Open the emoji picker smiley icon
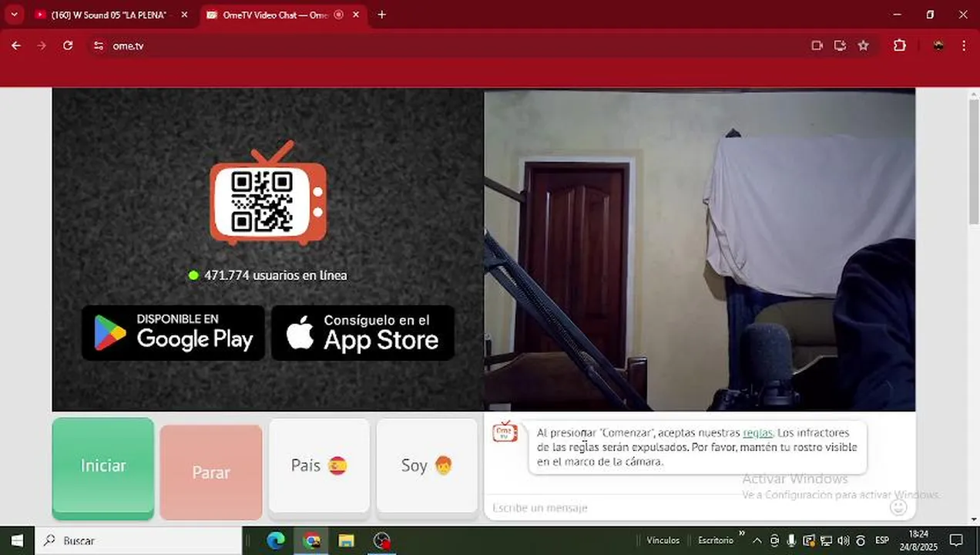Screen dimensions: 980x555 pyautogui.click(x=898, y=507)
